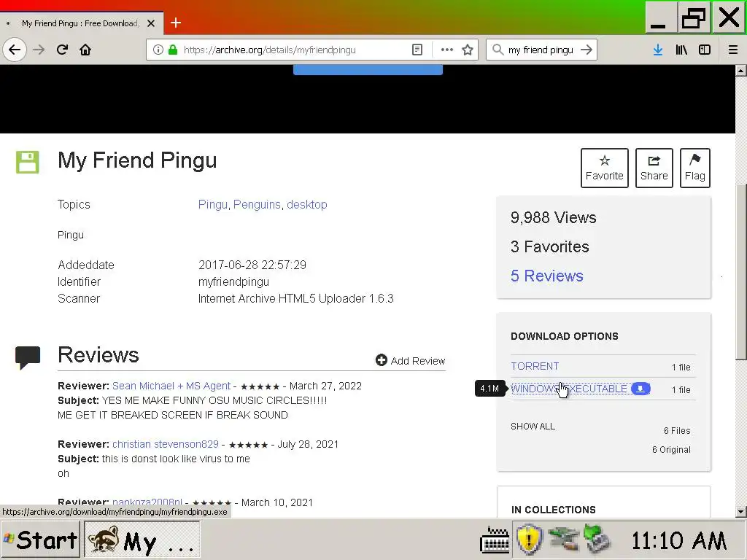Bookmark this page with the star
Screen dimensions: 747x560
pos(468,50)
